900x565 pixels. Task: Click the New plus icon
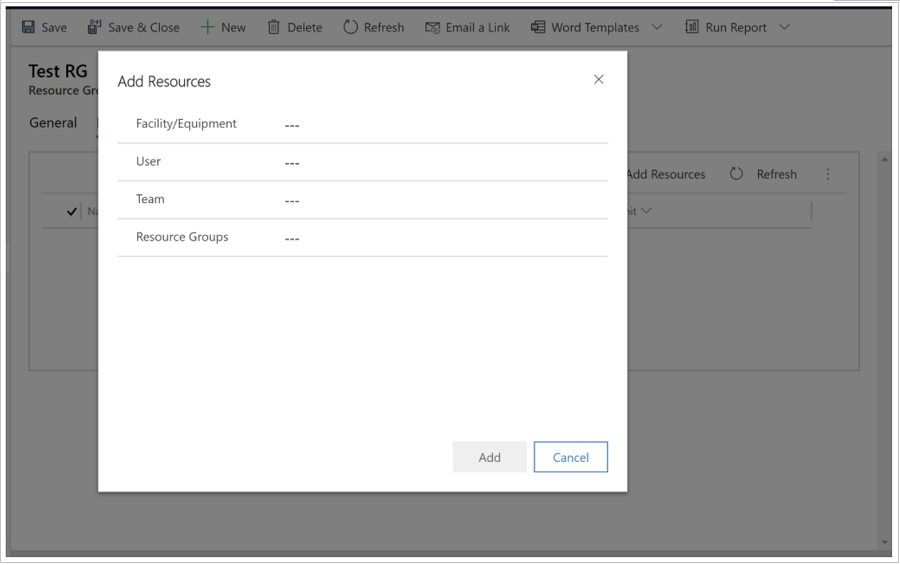point(207,27)
